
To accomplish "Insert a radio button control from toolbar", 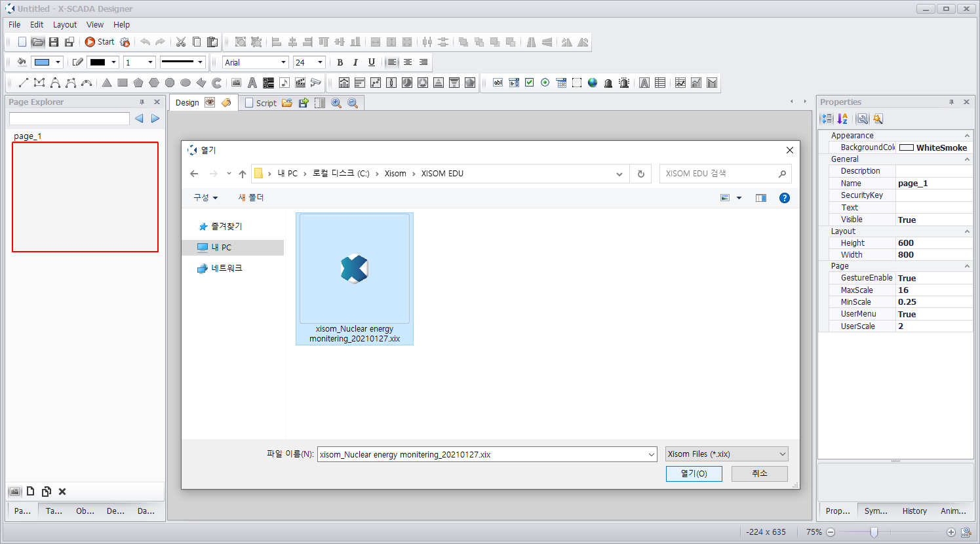I will [x=545, y=83].
